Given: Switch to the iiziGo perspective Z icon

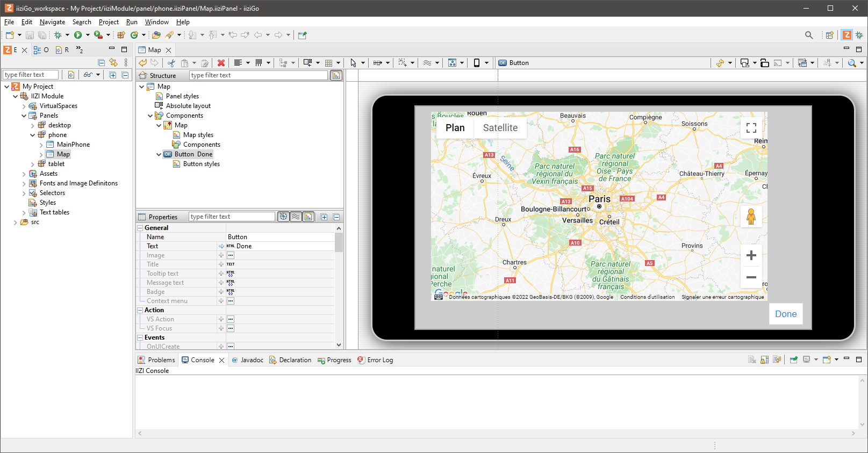Looking at the screenshot, I should click(x=847, y=35).
